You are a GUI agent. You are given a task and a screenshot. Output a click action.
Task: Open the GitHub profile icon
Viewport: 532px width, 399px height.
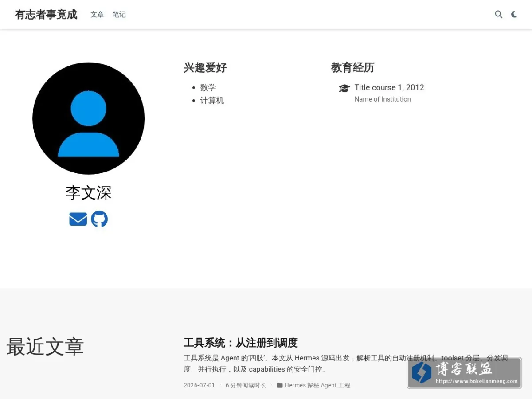pos(99,219)
